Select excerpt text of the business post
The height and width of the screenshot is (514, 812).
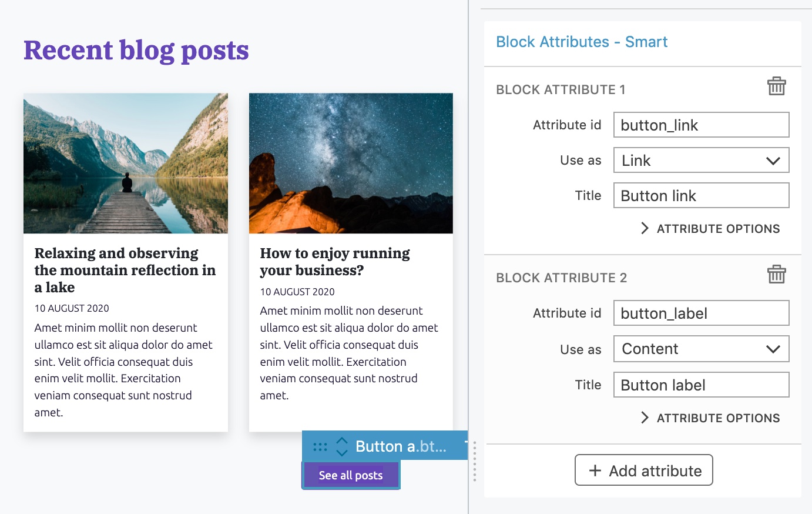(349, 353)
